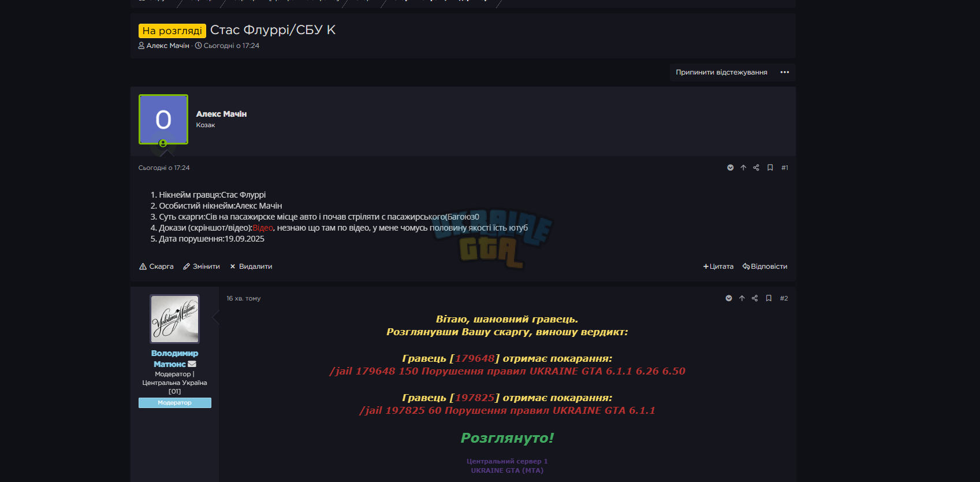Click thread title 'Стас Флуррі/СБУ К'

[x=273, y=30]
